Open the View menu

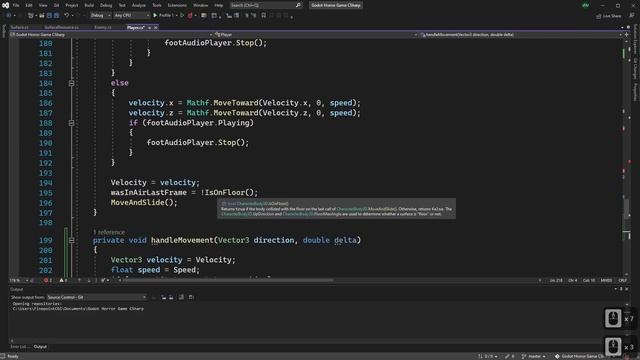click(43, 5)
